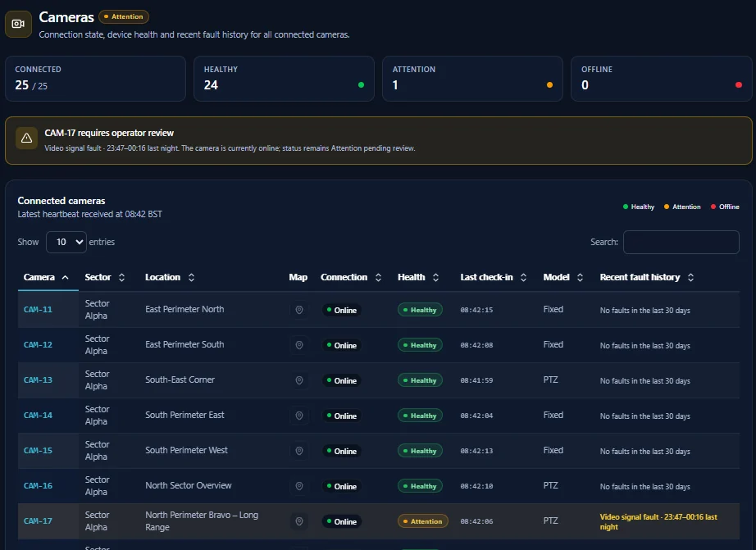The image size is (756, 550).
Task: Click the camera icon beside Cameras heading
Action: tap(18, 24)
